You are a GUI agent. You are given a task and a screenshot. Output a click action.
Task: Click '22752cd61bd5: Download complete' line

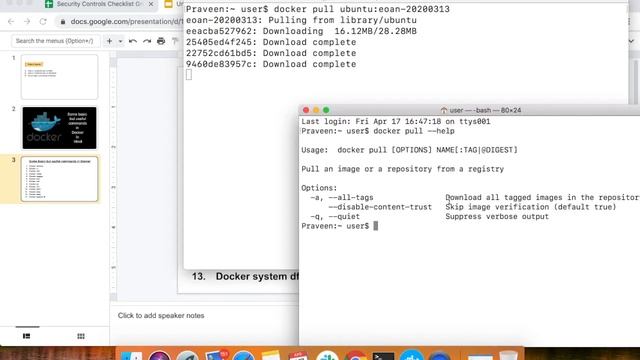[271, 53]
